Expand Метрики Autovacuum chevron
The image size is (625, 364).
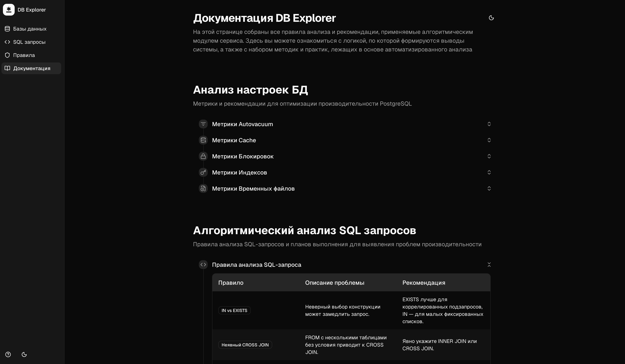pyautogui.click(x=489, y=124)
